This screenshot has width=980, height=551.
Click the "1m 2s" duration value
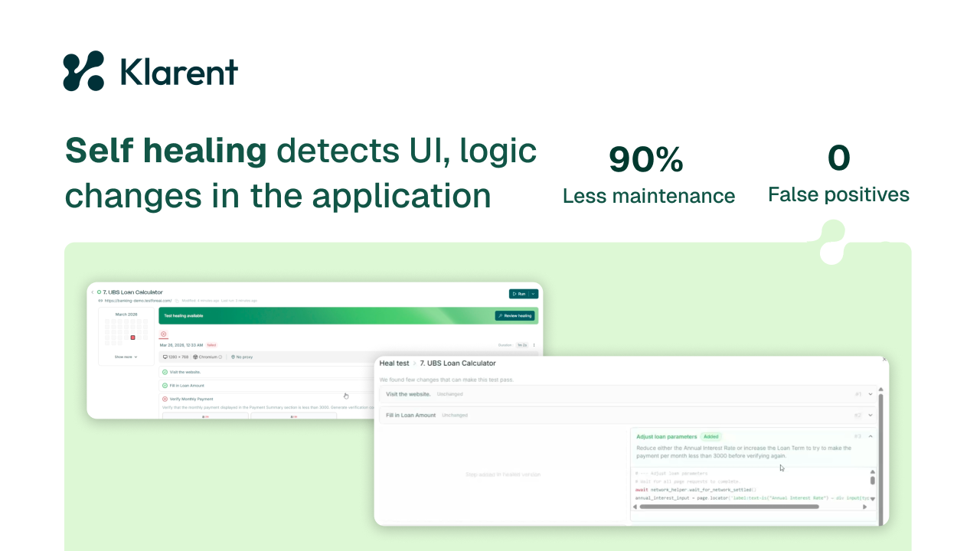(522, 345)
